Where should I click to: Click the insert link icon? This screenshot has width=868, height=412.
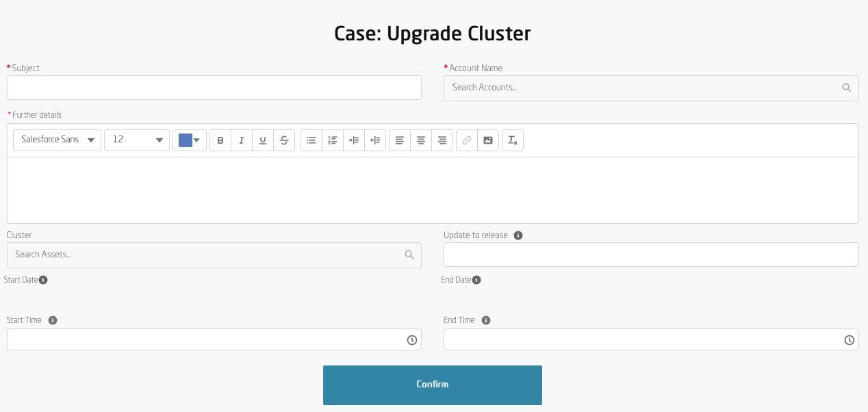(467, 140)
